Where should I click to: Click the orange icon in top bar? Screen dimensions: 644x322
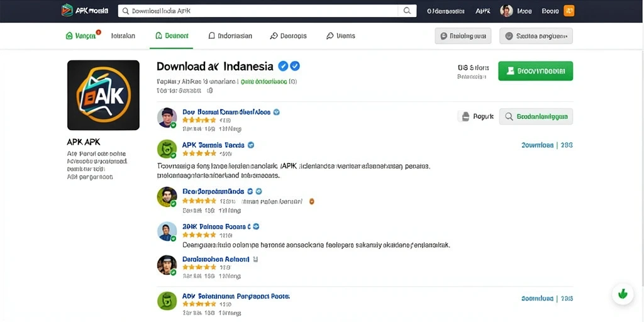pos(569,11)
